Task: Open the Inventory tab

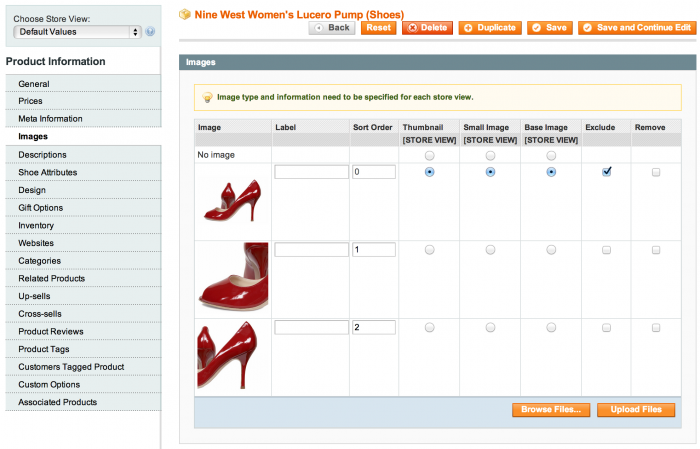Action: click(83, 225)
